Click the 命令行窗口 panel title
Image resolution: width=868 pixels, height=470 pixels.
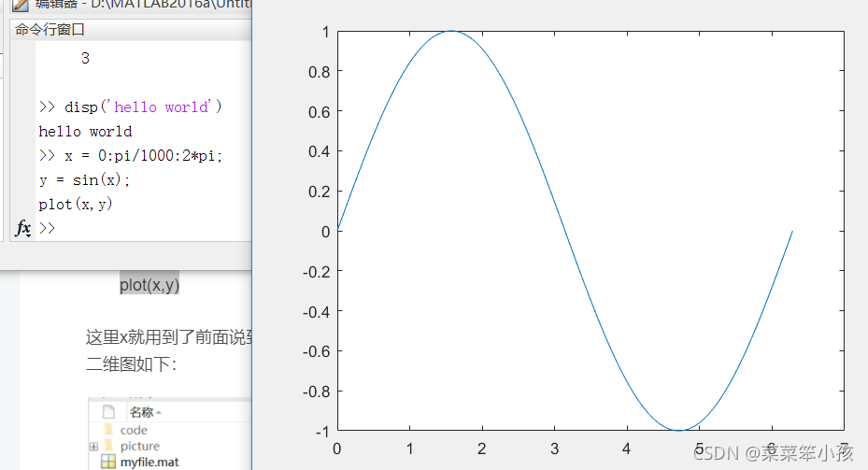click(50, 29)
